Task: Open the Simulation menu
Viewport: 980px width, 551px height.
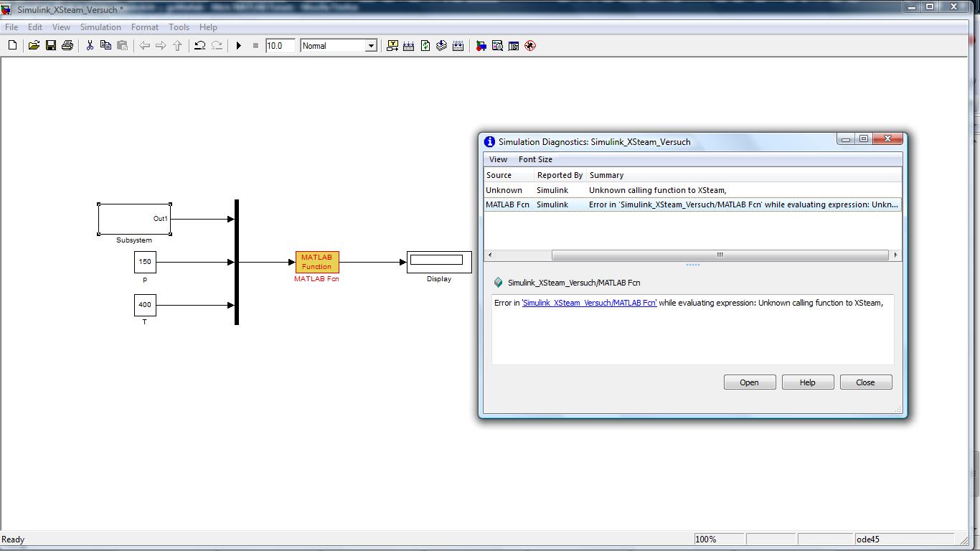Action: click(100, 27)
